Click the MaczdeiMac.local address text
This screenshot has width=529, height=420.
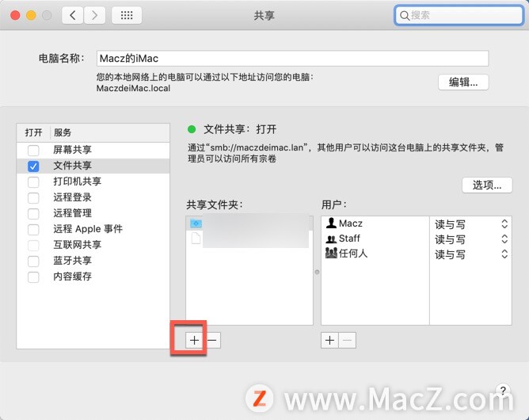133,89
